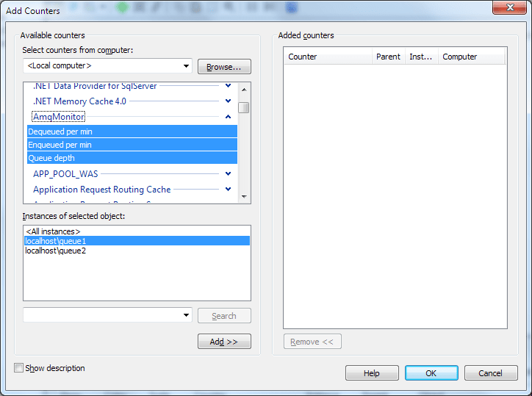Select the localhost\queue1 instance

click(56, 241)
